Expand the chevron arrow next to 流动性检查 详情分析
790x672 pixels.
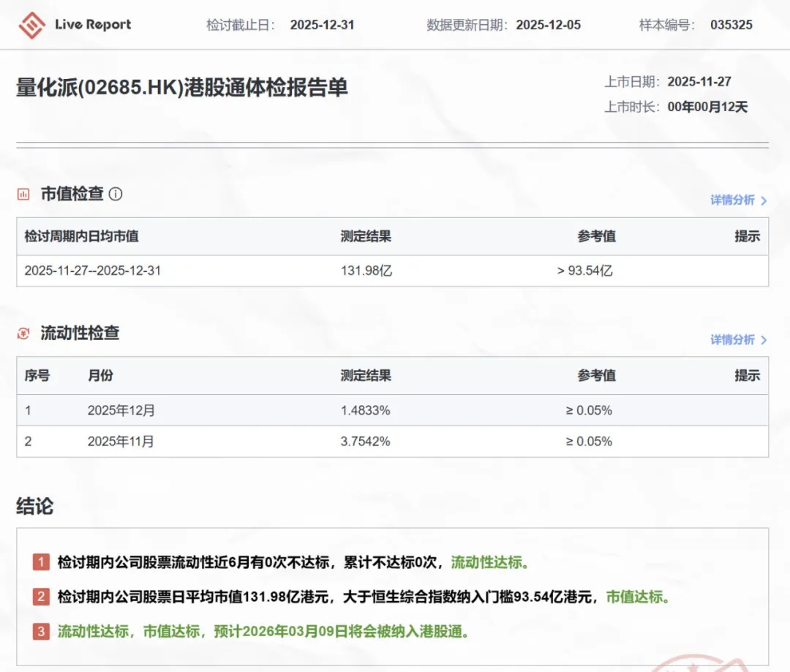[764, 340]
